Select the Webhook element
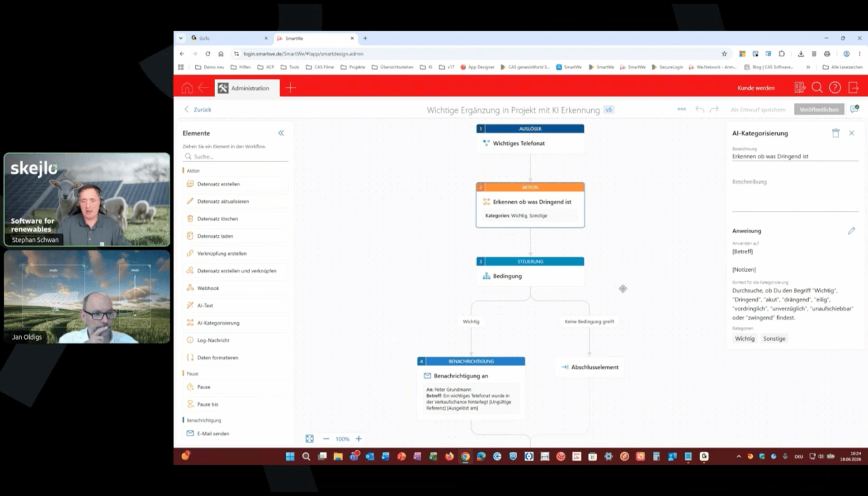Viewport: 868px width, 496px height. point(236,288)
